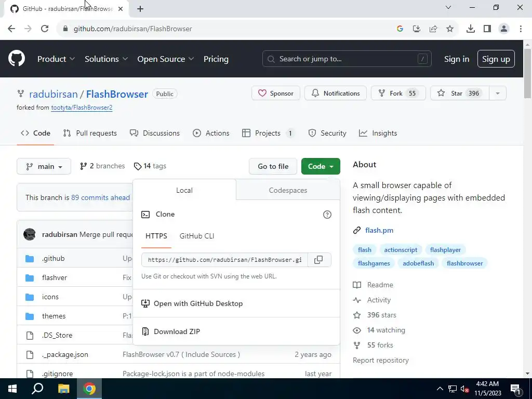The image size is (532, 399).
Task: Select the Local tab in Code popup
Action: (x=184, y=190)
